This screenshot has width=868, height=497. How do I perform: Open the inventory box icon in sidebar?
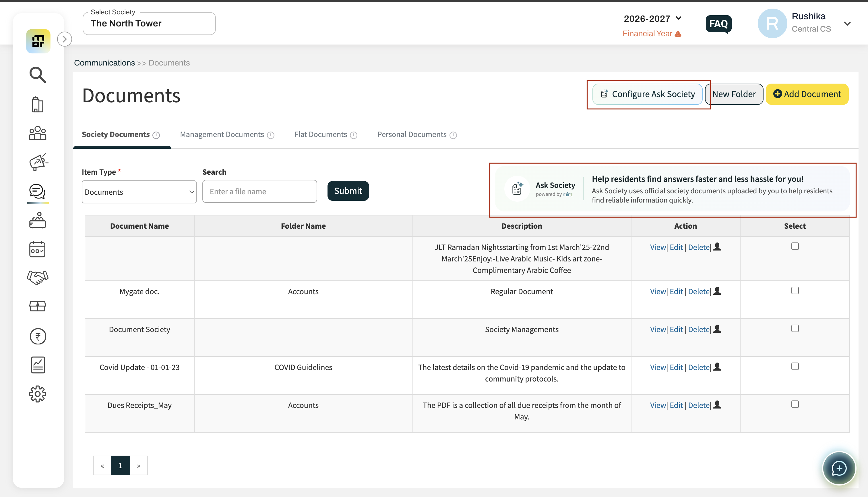point(38,306)
